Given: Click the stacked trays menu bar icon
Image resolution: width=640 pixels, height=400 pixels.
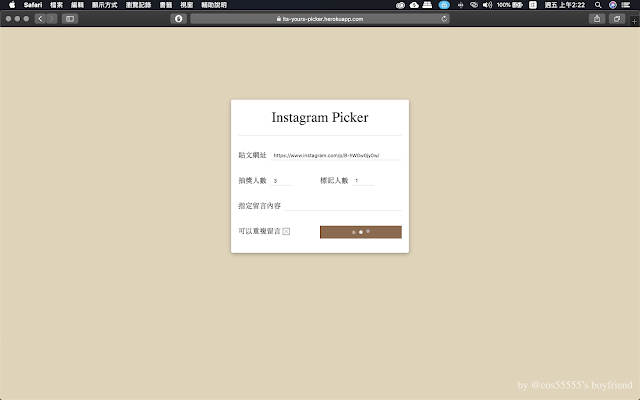Looking at the screenshot, I should coord(427,5).
